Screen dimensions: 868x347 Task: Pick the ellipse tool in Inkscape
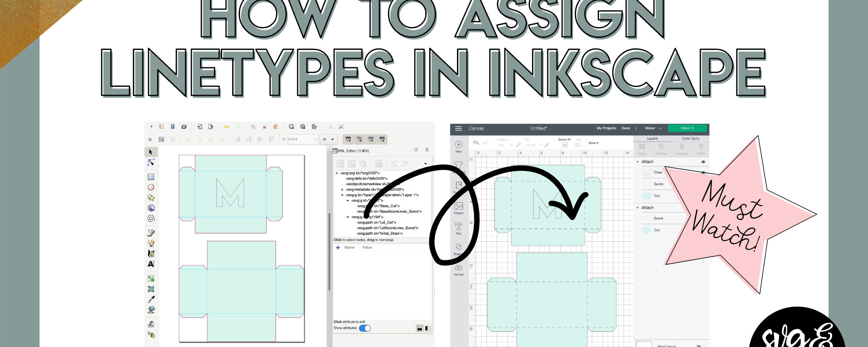coord(151,187)
